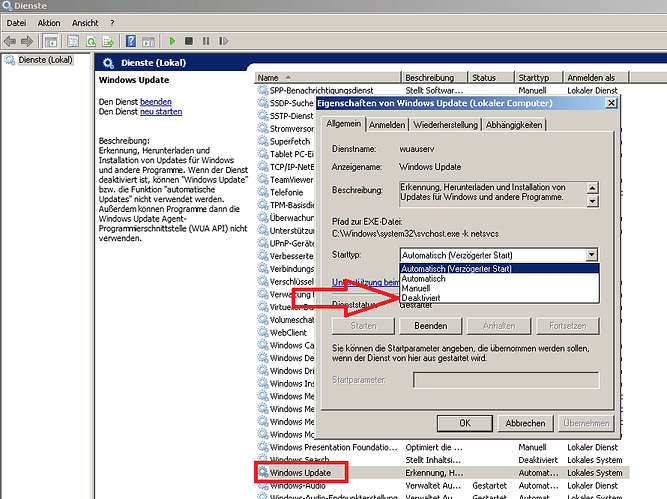Click the 'beenden' link to stop the service
Viewport: 667px width, 499px height.
coord(156,102)
